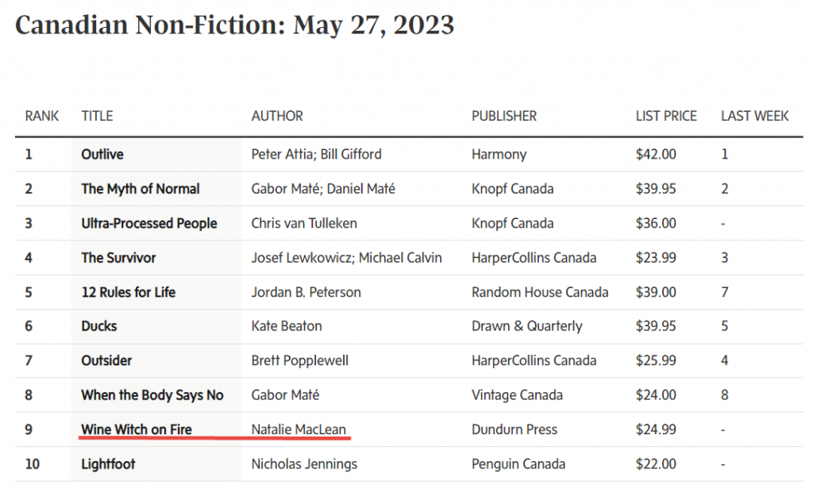Select The Myth of Normal title
Screen dimensions: 813x504
[140, 189]
